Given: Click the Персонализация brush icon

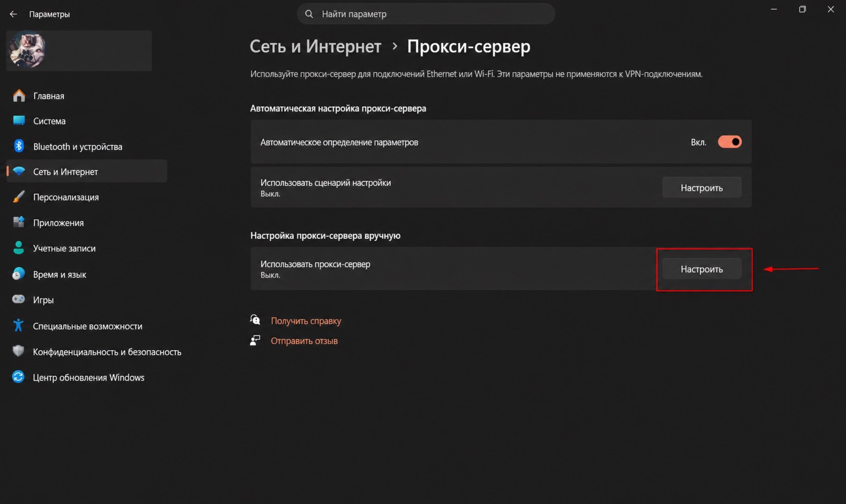Looking at the screenshot, I should point(19,197).
